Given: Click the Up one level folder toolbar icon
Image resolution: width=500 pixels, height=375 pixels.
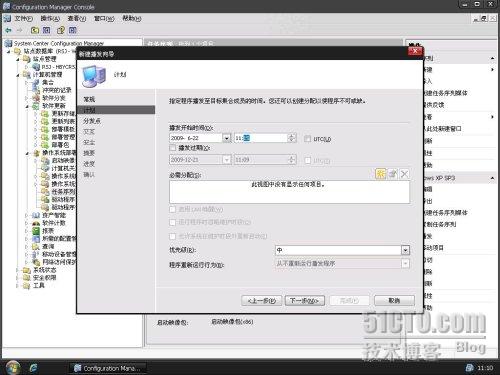Looking at the screenshot, I should click(x=35, y=30).
